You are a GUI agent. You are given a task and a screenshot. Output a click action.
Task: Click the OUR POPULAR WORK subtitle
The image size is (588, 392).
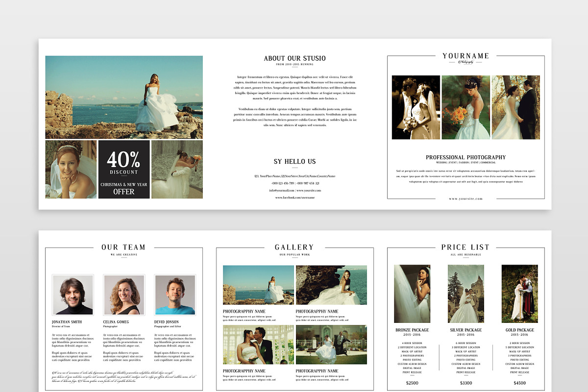pos(294,255)
